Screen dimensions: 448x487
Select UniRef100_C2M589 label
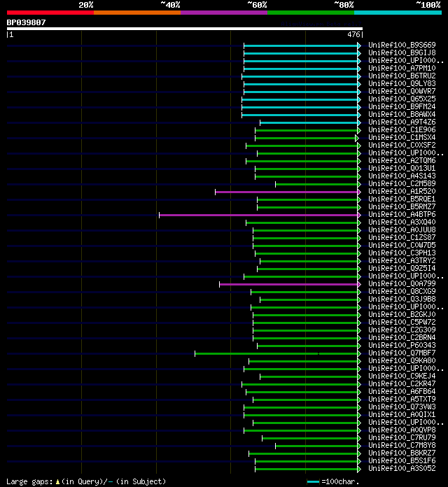pos(402,183)
